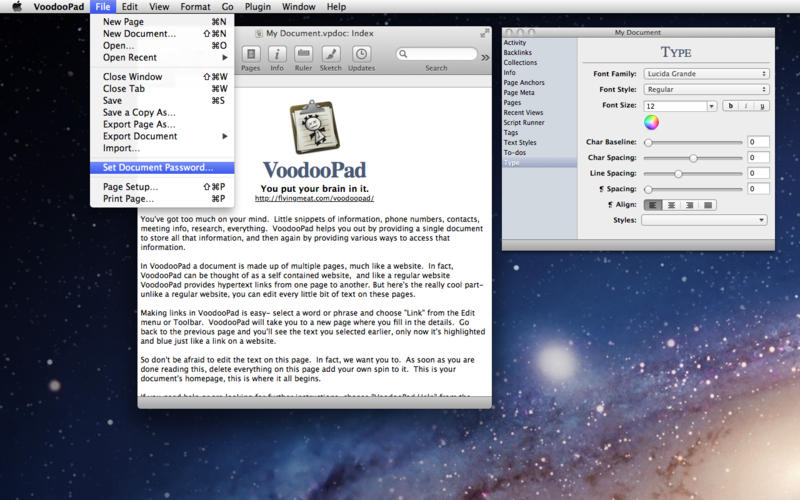Choose Export Page As… item
800x500 pixels.
click(162, 124)
